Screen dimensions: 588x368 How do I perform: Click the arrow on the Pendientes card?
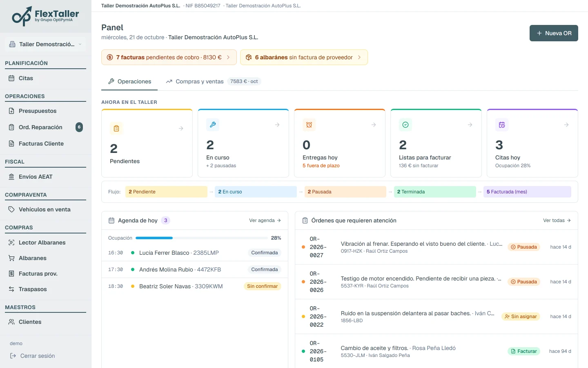tap(181, 128)
